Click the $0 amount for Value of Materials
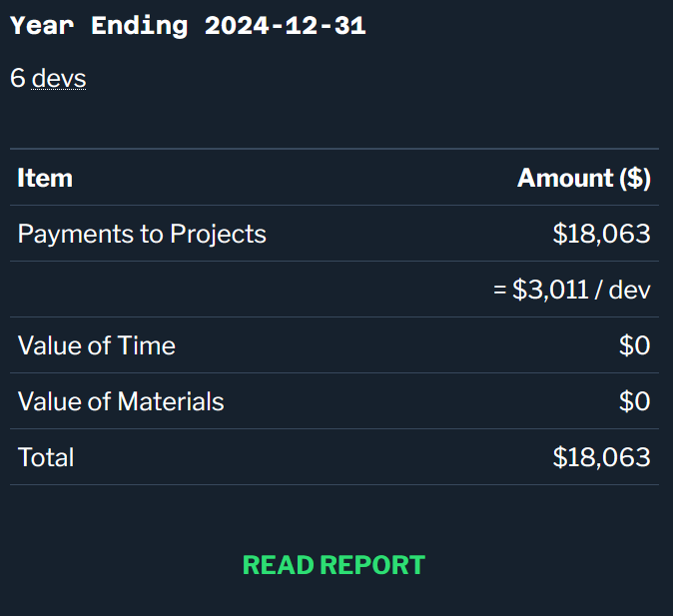The image size is (673, 616). [x=635, y=401]
